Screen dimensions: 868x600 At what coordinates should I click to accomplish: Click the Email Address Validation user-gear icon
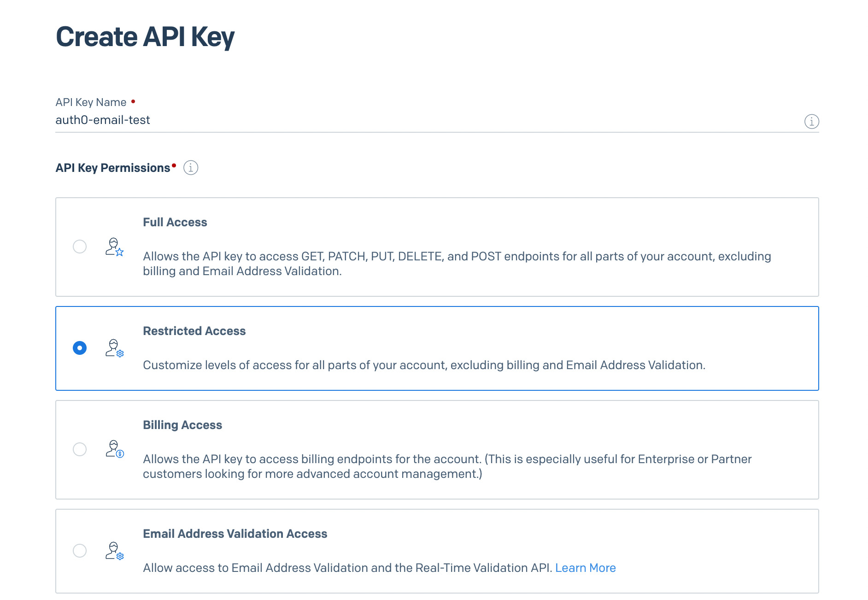(114, 551)
